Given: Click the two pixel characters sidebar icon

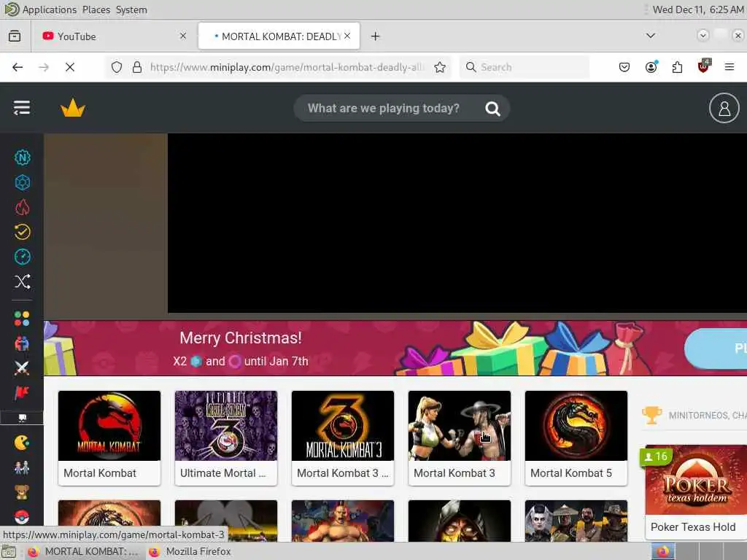Looking at the screenshot, I should click(22, 467).
